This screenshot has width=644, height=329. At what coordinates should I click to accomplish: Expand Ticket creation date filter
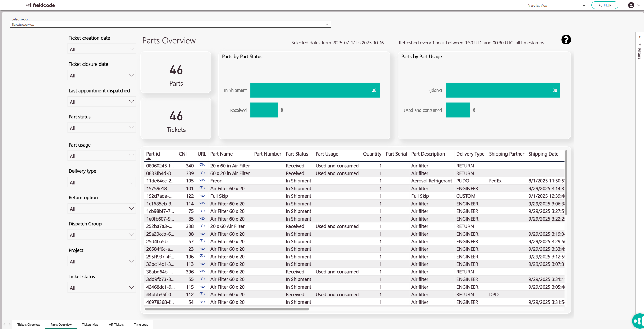tap(102, 49)
